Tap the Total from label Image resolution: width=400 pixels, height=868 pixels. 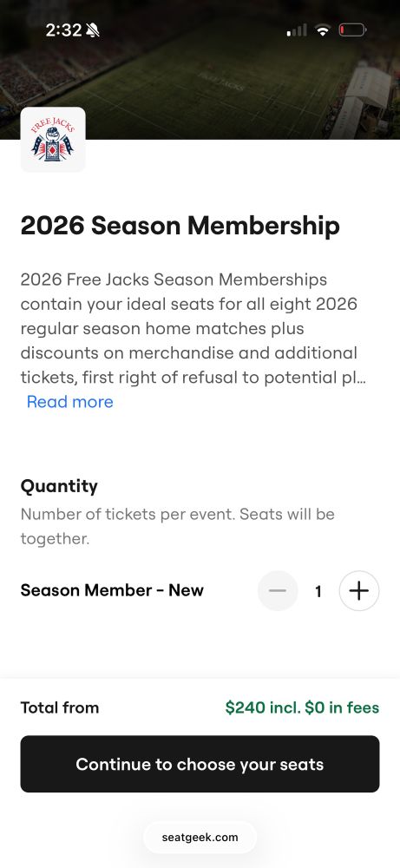(60, 707)
